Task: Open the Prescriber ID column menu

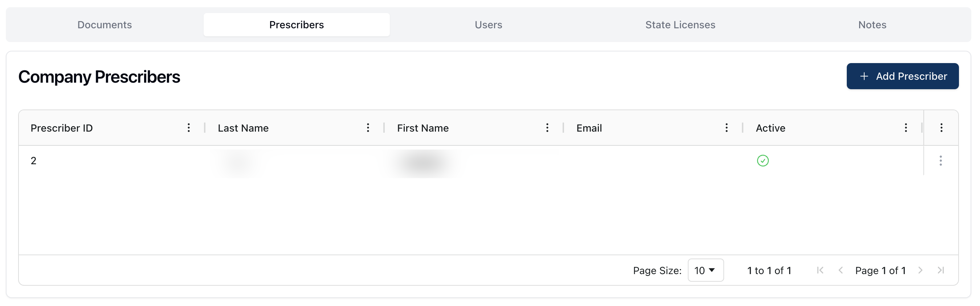Action: (188, 128)
